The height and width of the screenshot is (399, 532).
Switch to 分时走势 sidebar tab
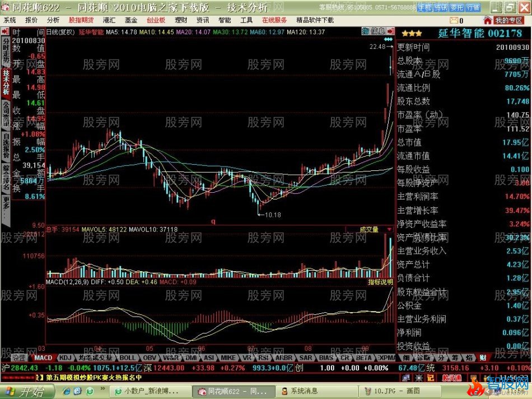tap(6, 52)
